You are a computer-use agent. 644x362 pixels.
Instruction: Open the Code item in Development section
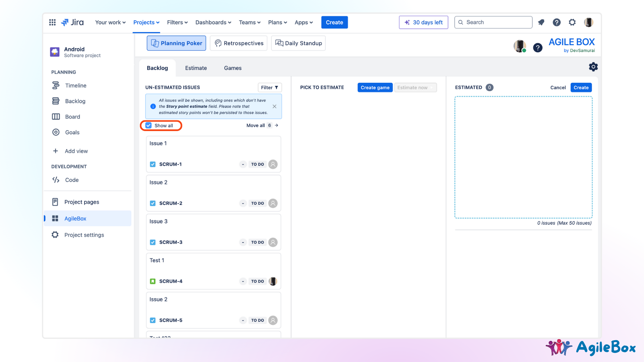point(71,180)
